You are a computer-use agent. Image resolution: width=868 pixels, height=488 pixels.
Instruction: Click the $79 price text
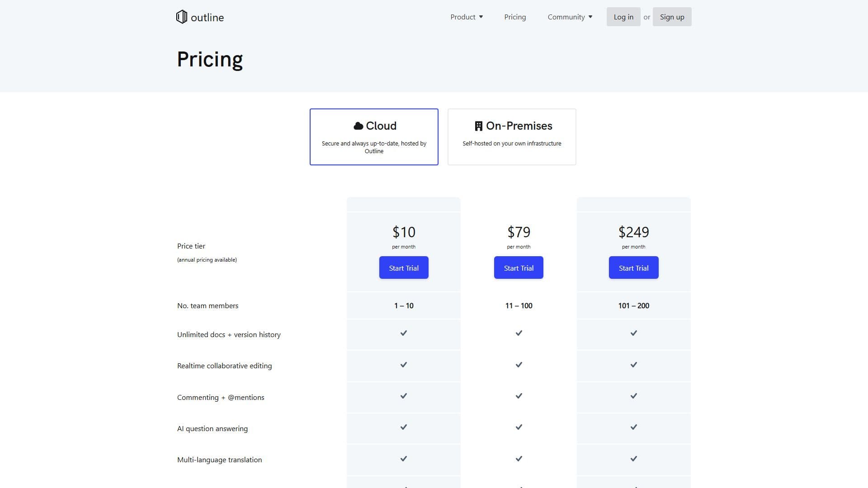pos(519,232)
